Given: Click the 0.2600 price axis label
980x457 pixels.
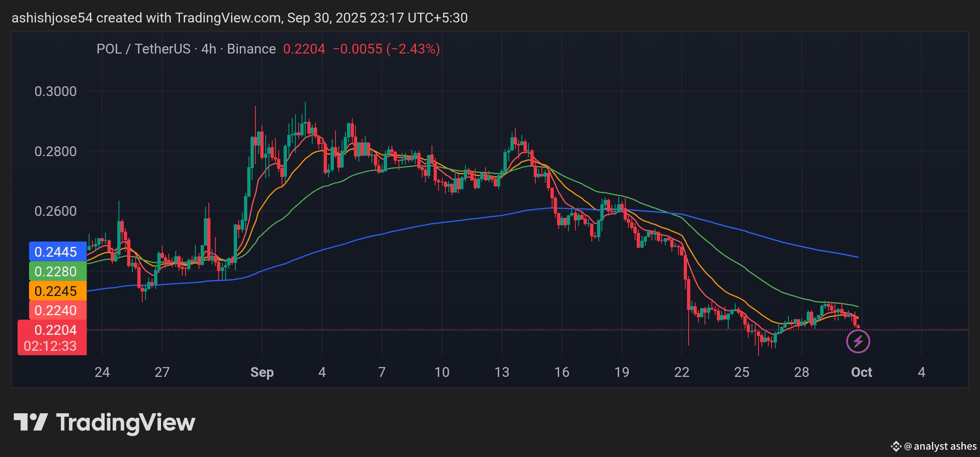Looking at the screenshot, I should [x=56, y=211].
